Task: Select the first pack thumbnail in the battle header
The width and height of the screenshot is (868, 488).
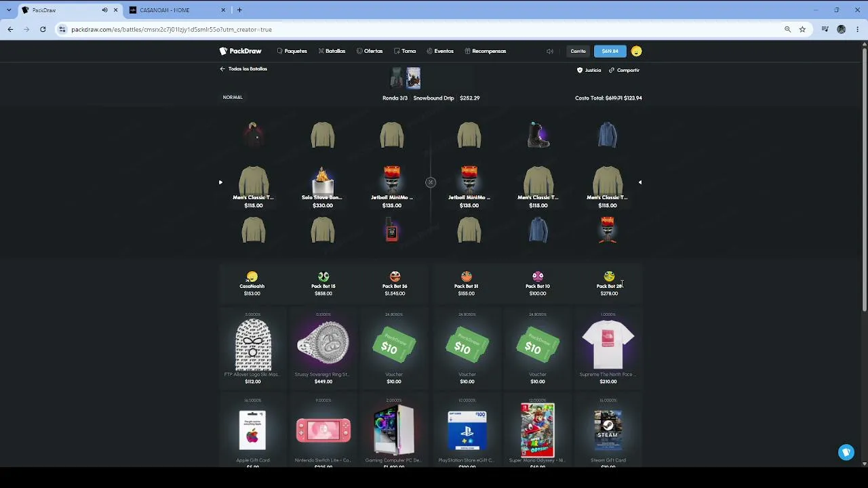Action: click(x=397, y=78)
